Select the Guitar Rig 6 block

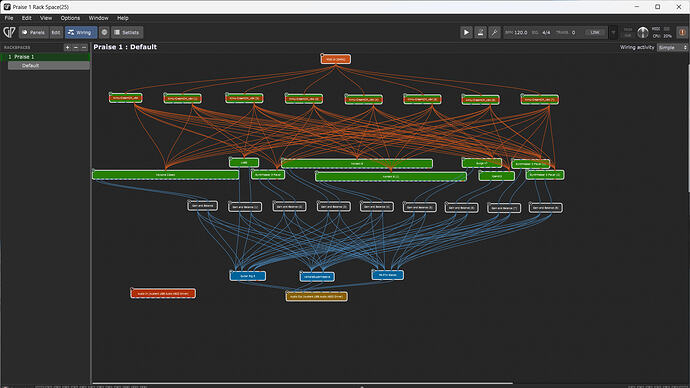[x=248, y=276]
